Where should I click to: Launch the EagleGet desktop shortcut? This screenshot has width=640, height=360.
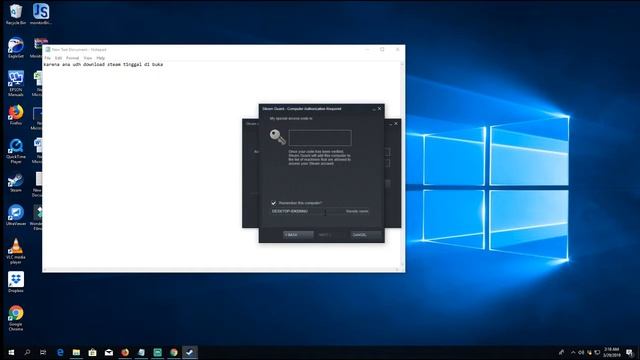pyautogui.click(x=16, y=47)
